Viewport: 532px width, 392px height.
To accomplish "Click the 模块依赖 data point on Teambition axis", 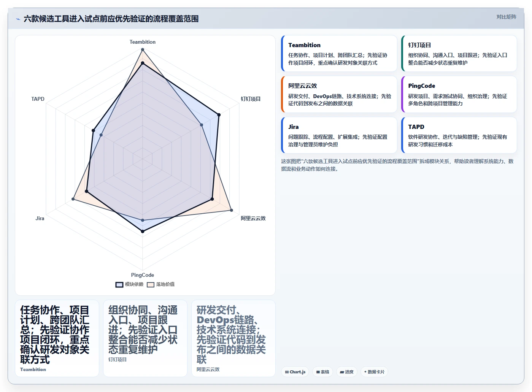I will click(x=143, y=63).
